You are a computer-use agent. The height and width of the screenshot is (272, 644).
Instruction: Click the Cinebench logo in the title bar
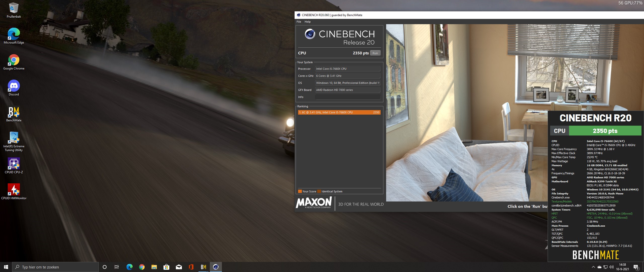tap(299, 15)
